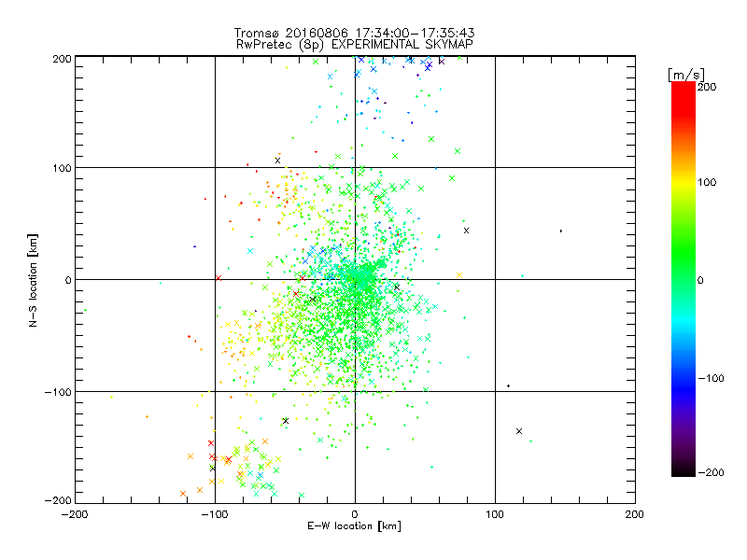Click the y-axis tick label '200'
747x560 pixels.
point(62,59)
